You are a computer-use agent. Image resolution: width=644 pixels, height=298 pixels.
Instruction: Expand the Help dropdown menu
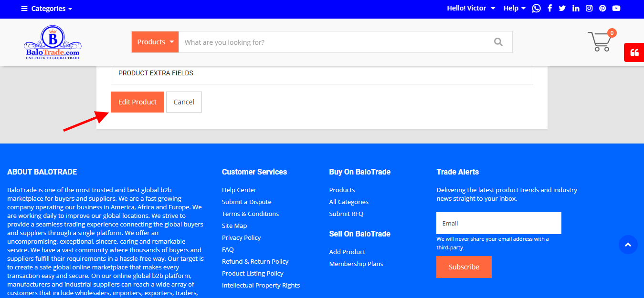tap(514, 8)
